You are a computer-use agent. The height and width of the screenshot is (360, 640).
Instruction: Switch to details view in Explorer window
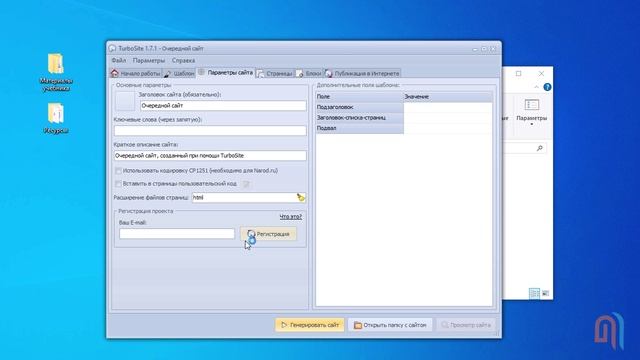click(x=534, y=293)
